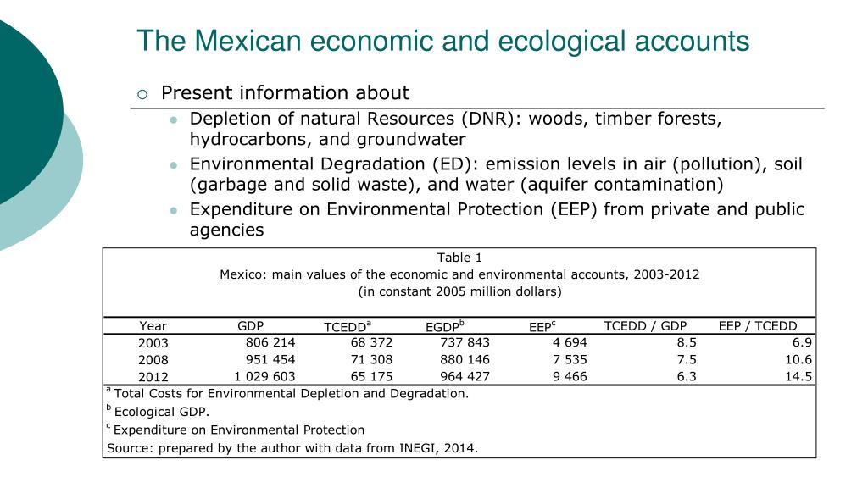Click the 'Present information about' heading
868x488 pixels.
285,92
